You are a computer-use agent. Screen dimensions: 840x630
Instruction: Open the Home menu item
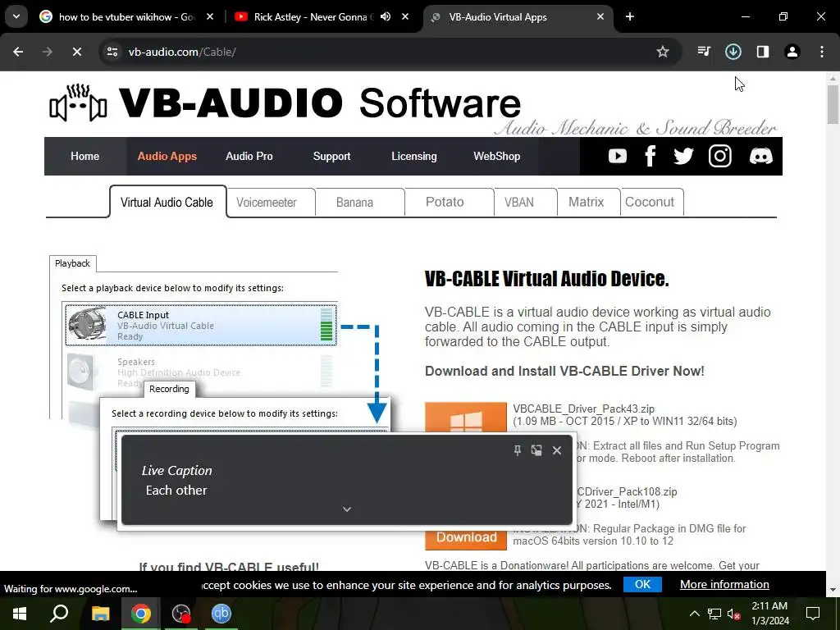(x=85, y=157)
